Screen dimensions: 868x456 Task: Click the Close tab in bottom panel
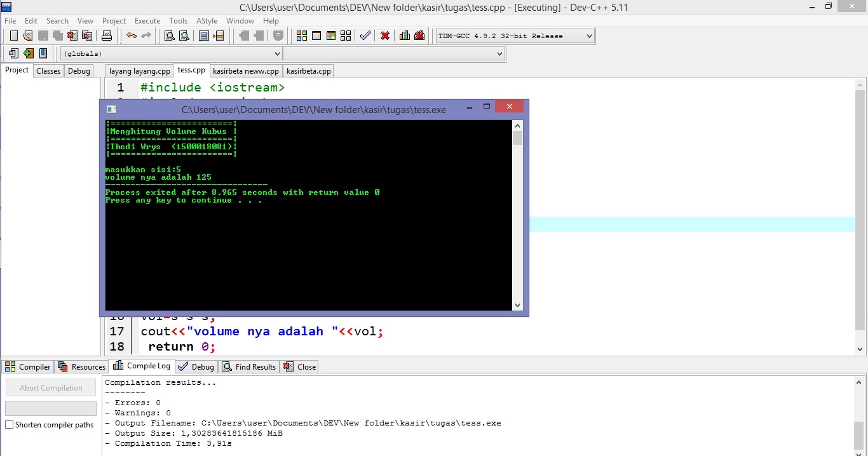coord(299,366)
